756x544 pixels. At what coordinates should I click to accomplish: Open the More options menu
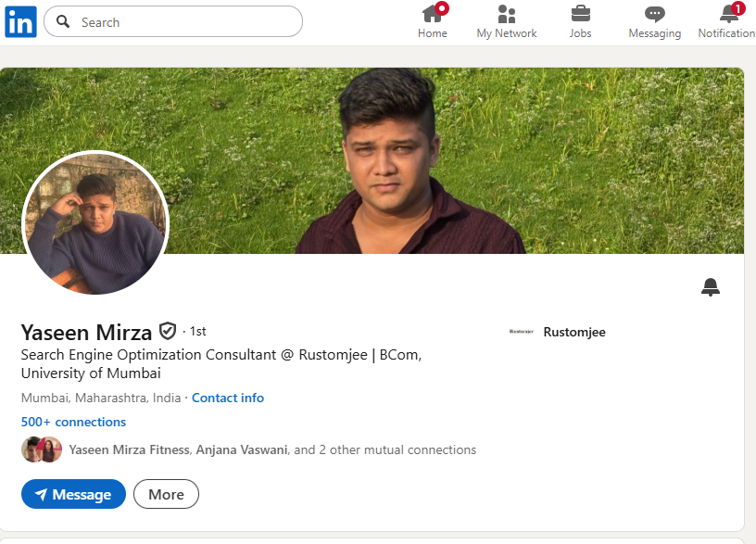166,494
